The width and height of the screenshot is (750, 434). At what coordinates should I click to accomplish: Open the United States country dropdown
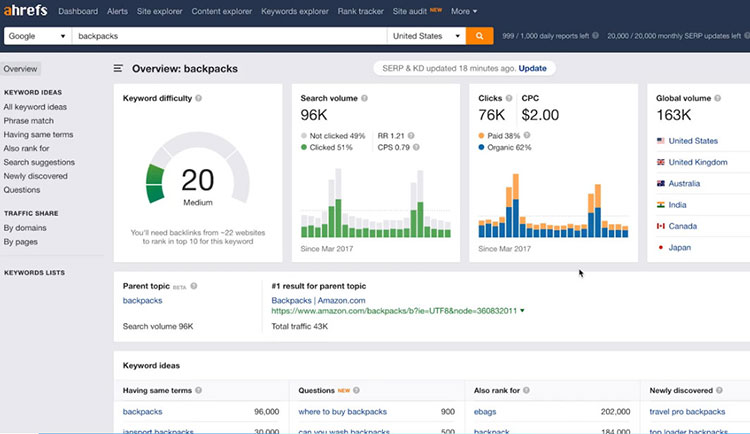point(427,36)
